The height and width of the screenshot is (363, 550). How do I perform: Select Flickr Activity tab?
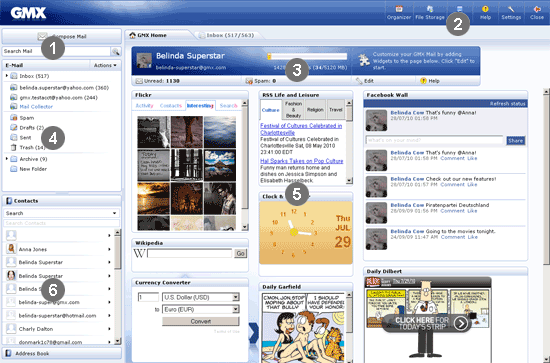coord(144,106)
